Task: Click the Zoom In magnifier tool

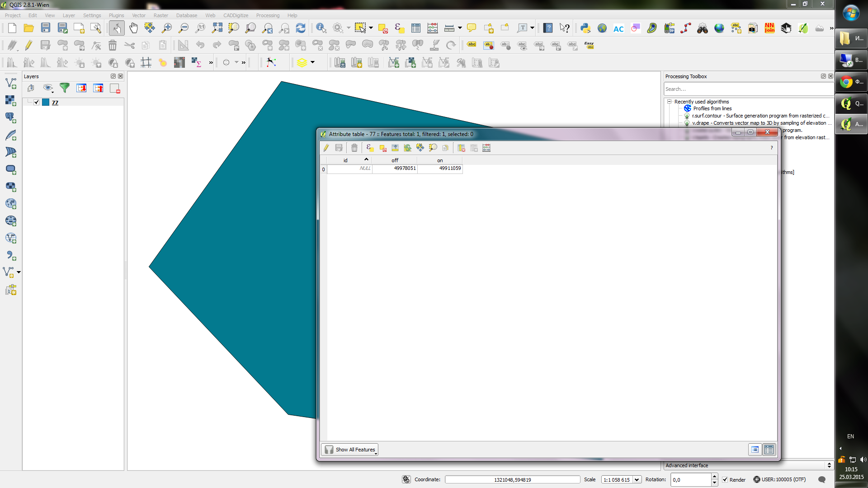Action: pos(167,28)
